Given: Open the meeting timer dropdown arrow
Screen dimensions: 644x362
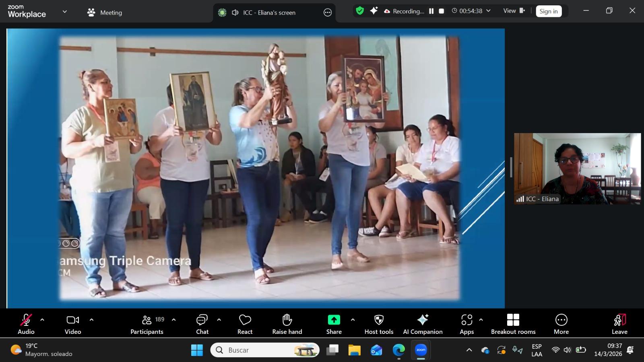Looking at the screenshot, I should point(489,11).
